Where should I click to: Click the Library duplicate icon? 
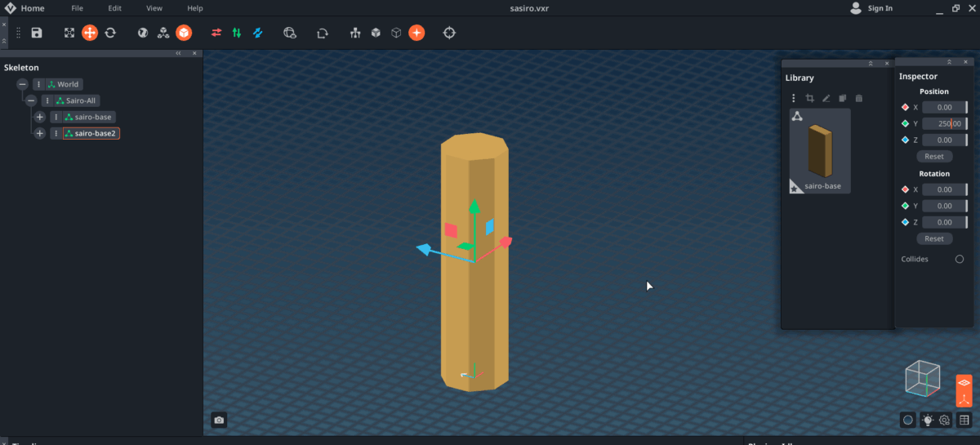click(842, 98)
